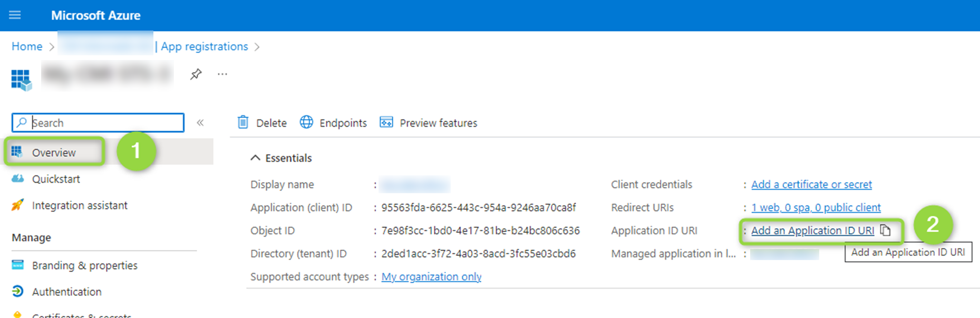Click the Delete trash icon

tap(243, 122)
